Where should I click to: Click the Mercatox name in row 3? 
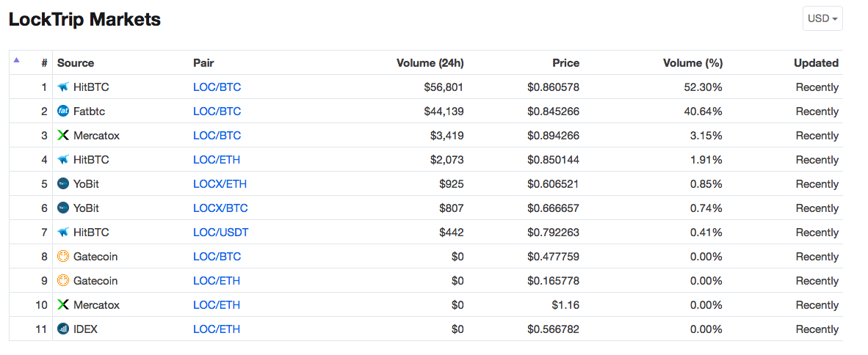coord(96,136)
